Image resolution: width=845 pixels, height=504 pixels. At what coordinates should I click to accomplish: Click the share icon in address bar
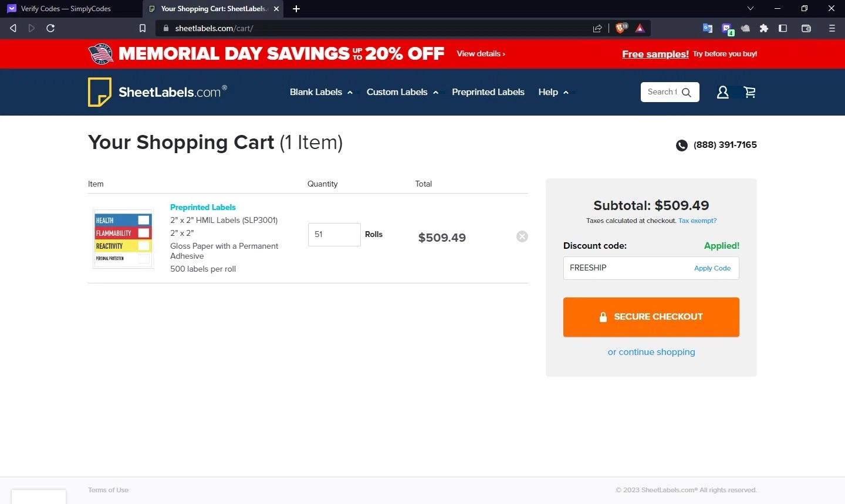[597, 28]
